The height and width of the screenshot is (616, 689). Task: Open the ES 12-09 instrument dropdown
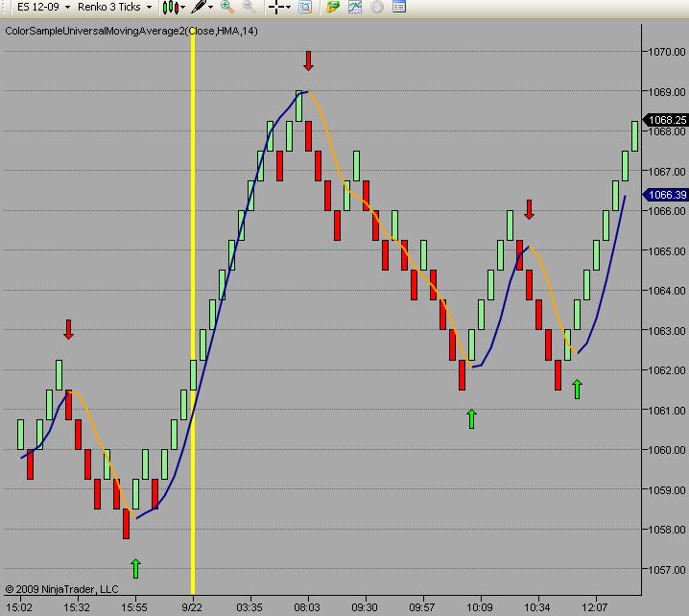click(x=43, y=7)
